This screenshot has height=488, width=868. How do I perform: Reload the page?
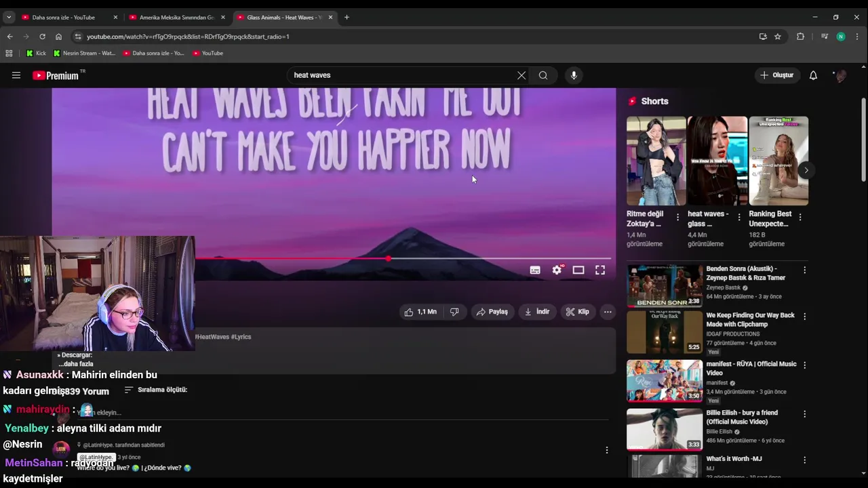click(42, 37)
